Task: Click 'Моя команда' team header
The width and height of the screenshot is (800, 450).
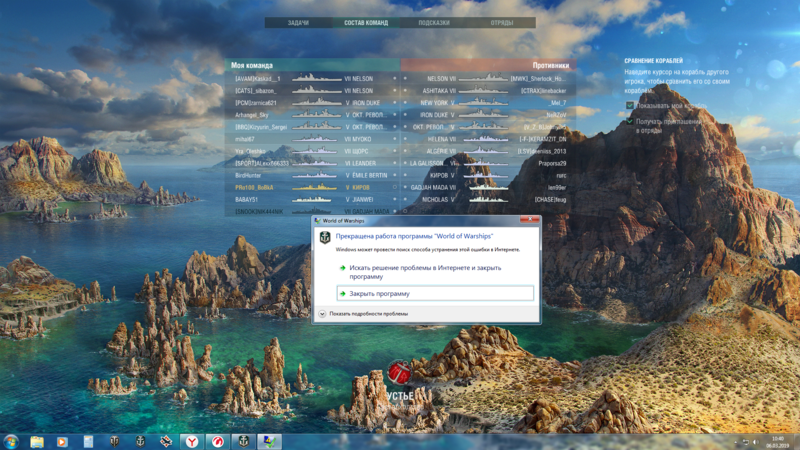Action: [x=252, y=65]
